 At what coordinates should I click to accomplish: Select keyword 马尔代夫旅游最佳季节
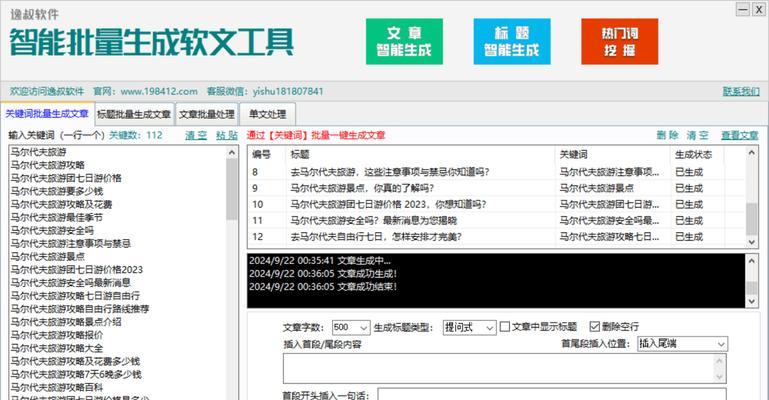[57, 217]
